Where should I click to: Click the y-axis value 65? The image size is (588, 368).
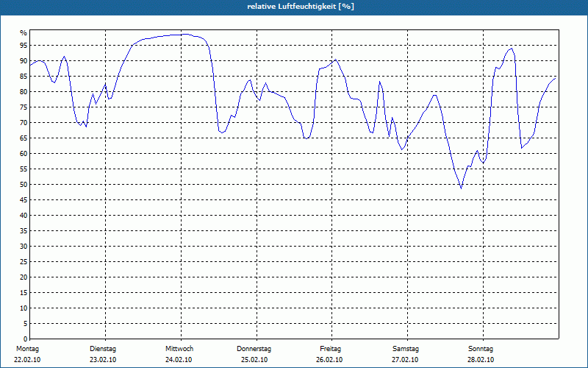[x=24, y=138]
